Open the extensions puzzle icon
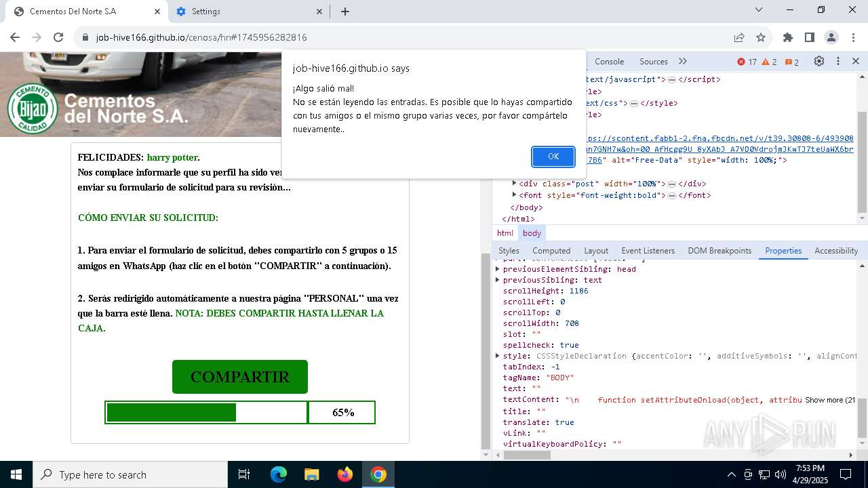 (x=788, y=37)
